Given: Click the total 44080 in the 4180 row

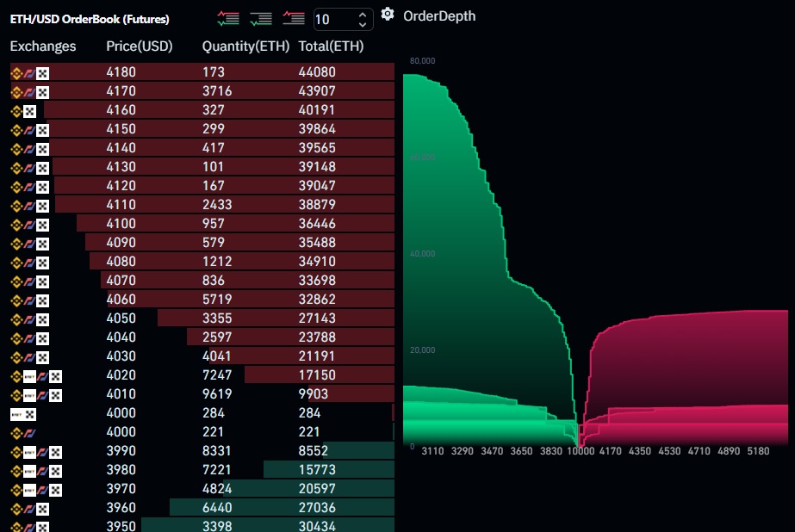Looking at the screenshot, I should tap(317, 72).
